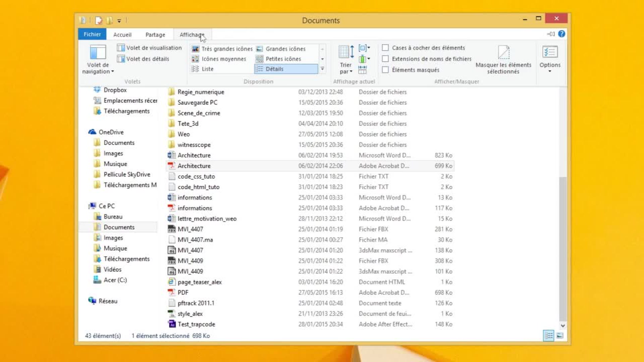Click the vertical scrollbar down arrow
Viewport: 644px width, 362px height.
point(563,325)
